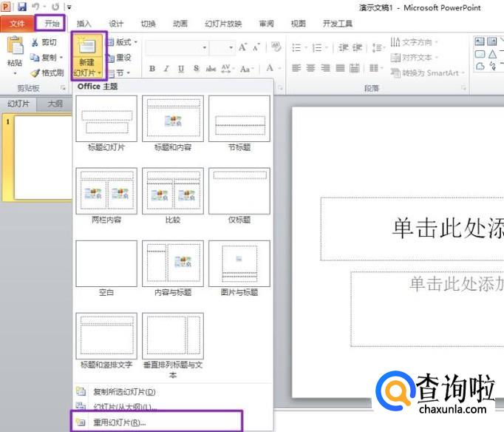Toggle Underline formatting
Screen dimensions: 504x432
tap(181, 69)
